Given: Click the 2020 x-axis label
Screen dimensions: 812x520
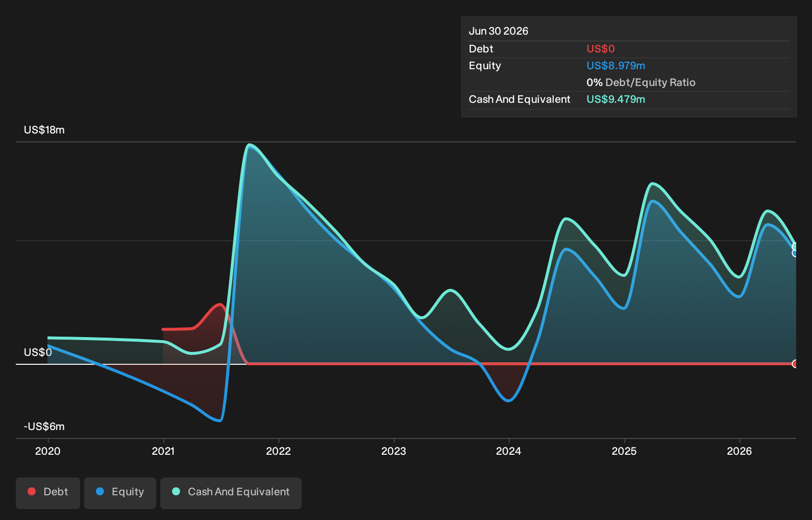Looking at the screenshot, I should point(48,451).
